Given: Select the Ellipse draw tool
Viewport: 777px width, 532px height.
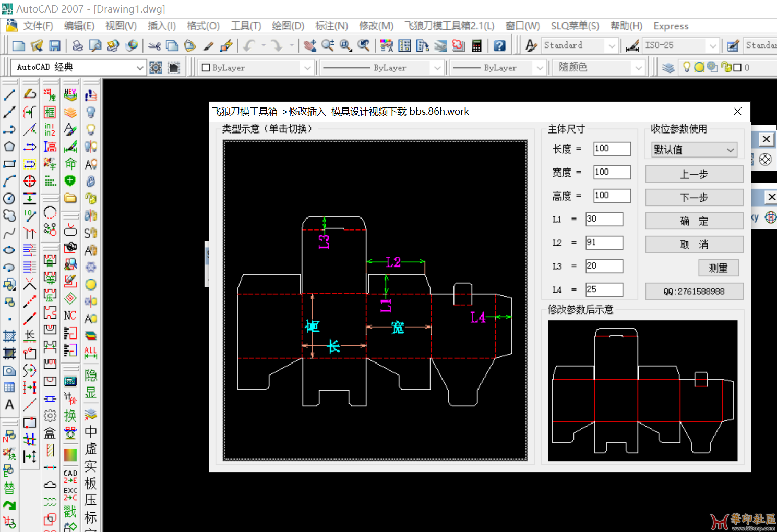Looking at the screenshot, I should click(x=9, y=250).
